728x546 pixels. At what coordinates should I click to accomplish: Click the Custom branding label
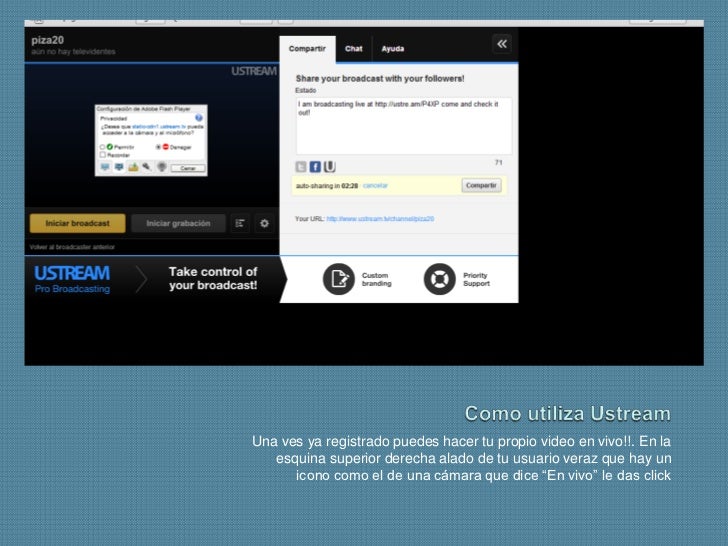[x=377, y=280]
